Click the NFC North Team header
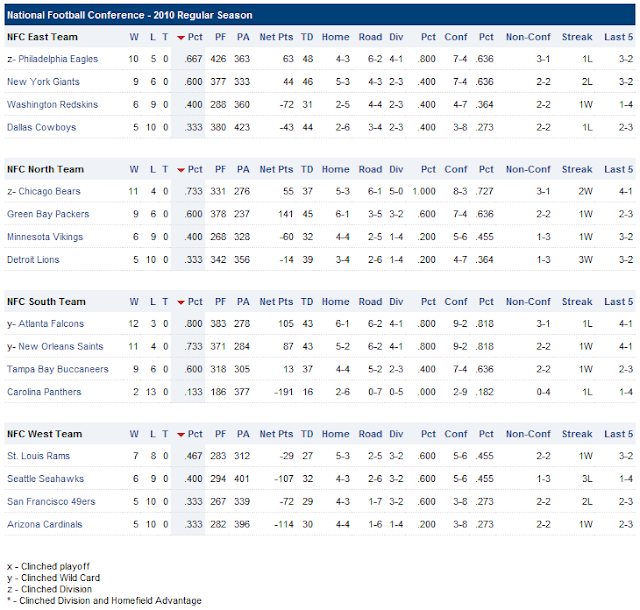 click(x=45, y=169)
